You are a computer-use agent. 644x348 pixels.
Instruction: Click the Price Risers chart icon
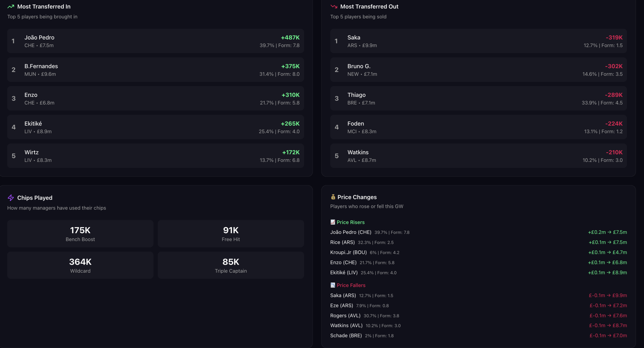[x=333, y=222]
